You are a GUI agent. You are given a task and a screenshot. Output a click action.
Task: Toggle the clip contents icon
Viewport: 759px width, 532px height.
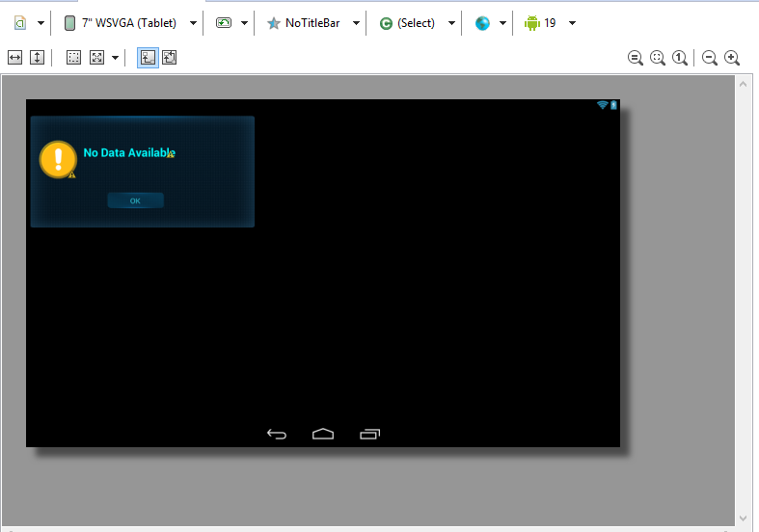point(170,58)
